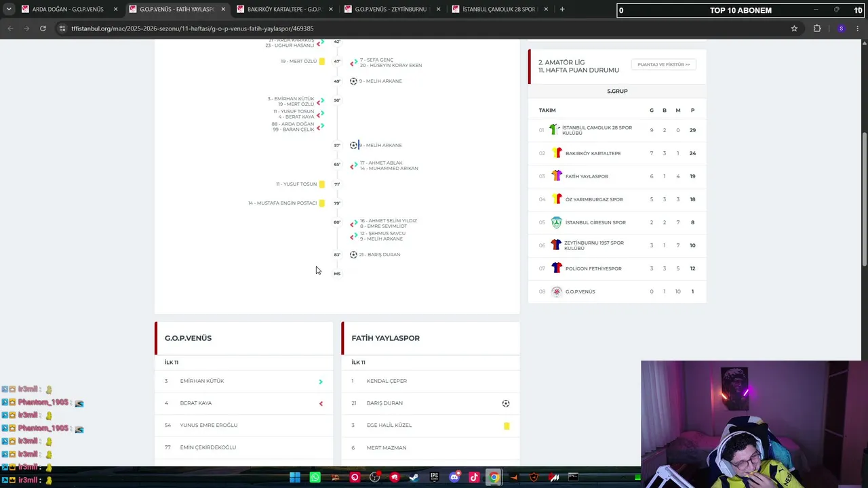Click Mustafa Engin Postacı's yellow card icon
868x488 pixels.
(321, 203)
